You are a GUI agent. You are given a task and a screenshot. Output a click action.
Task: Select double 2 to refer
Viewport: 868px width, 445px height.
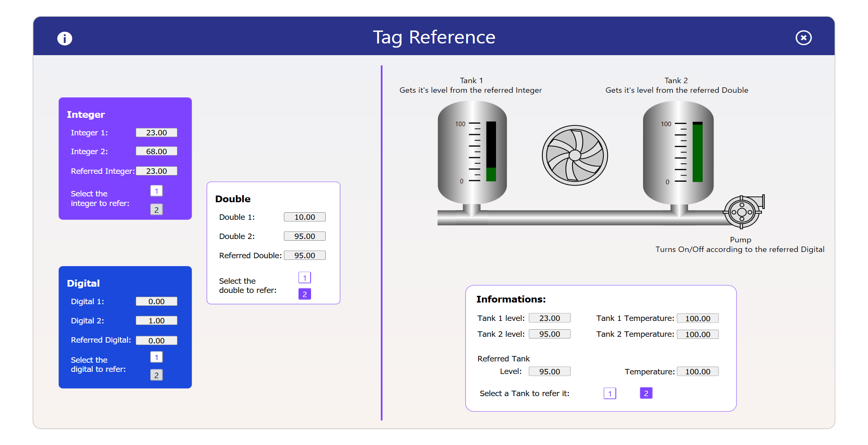[304, 294]
